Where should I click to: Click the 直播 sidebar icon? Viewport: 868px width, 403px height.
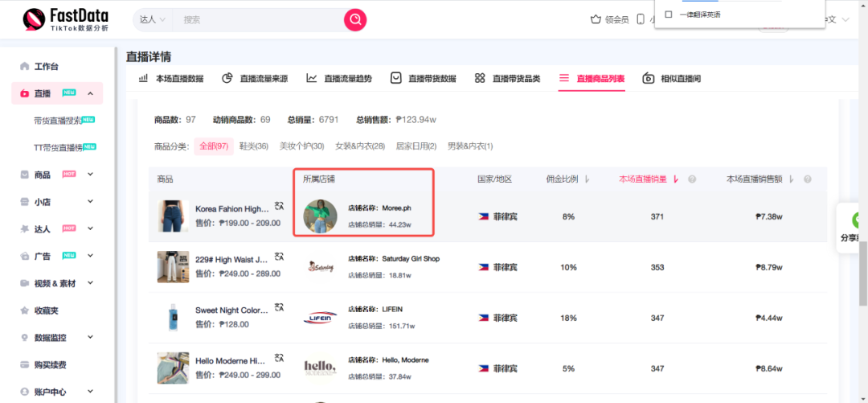pos(24,93)
